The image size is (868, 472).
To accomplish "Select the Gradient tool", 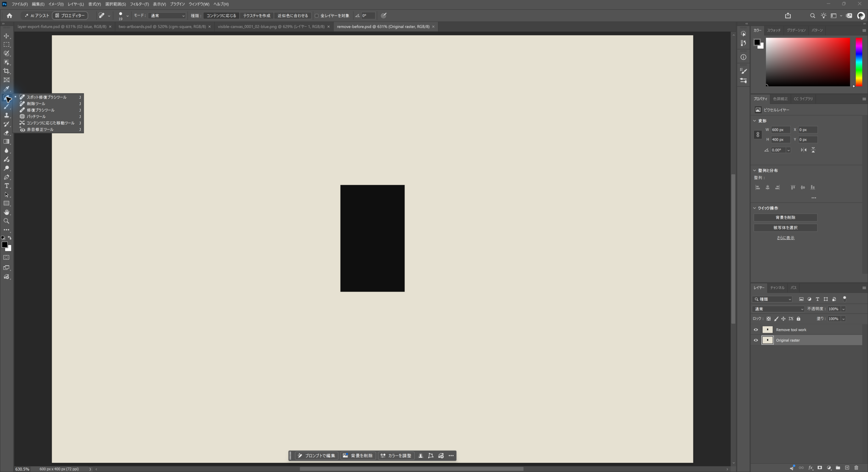I will click(6, 142).
